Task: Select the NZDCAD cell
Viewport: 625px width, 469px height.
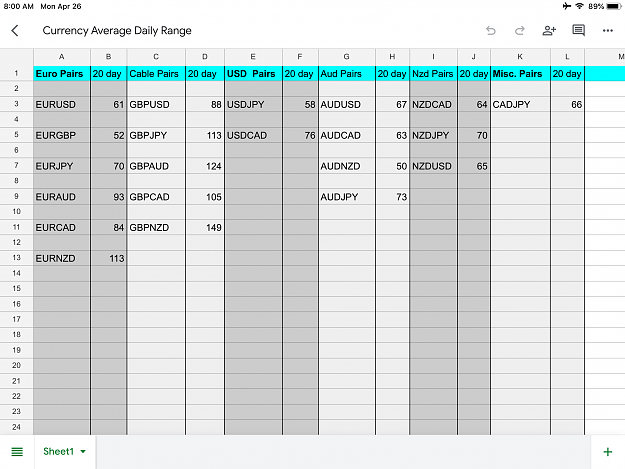Action: (433, 104)
